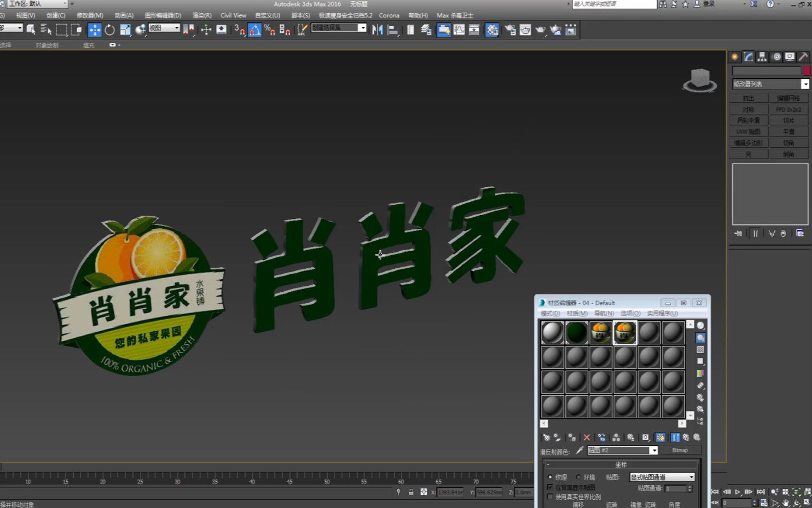The height and width of the screenshot is (508, 812).
Task: Click the red object color swatch
Action: coord(807,71)
